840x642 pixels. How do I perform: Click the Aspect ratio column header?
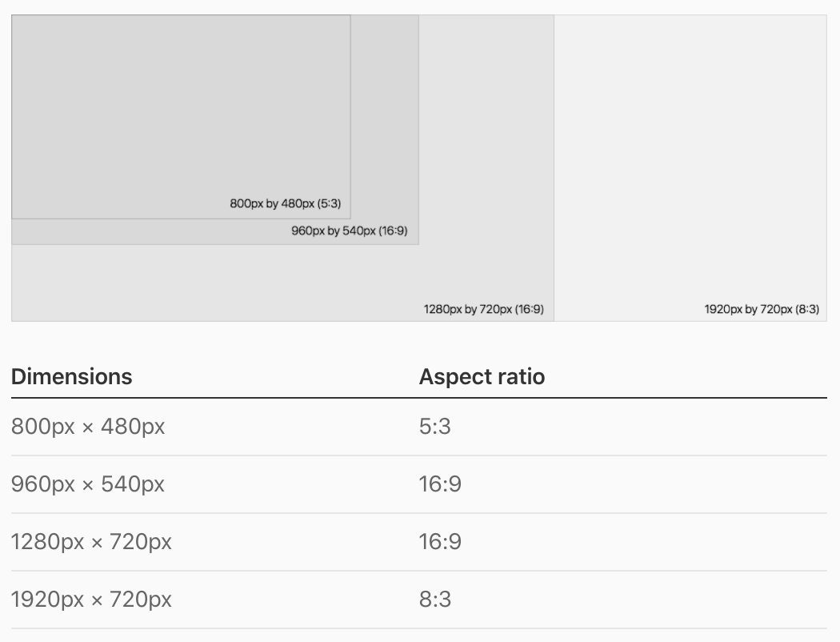coord(482,376)
